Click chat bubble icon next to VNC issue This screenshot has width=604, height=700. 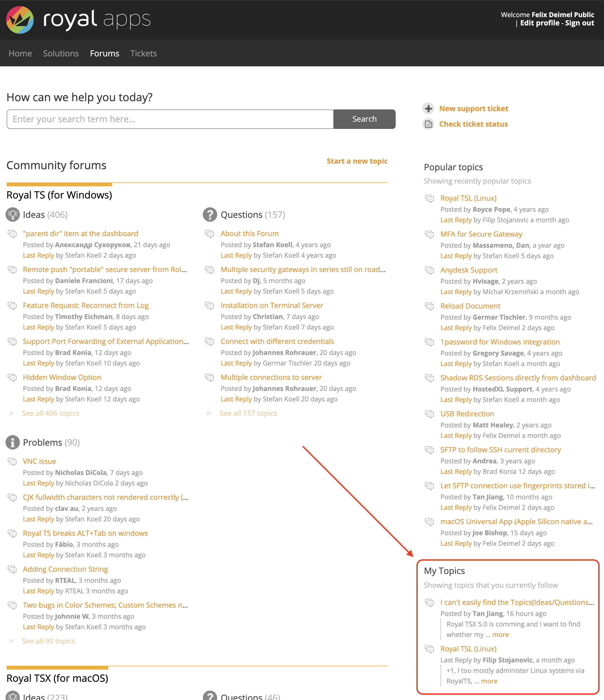click(x=12, y=461)
